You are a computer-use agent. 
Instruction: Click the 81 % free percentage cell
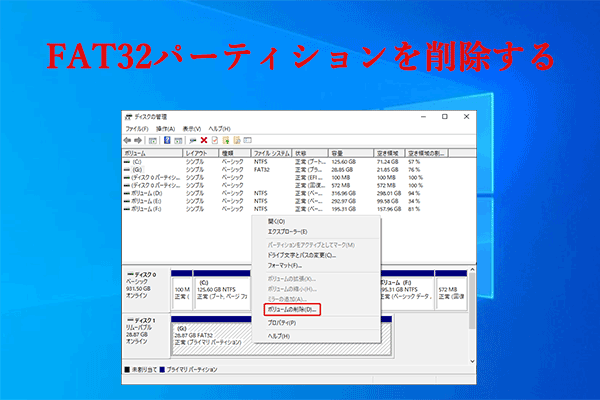pyautogui.click(x=414, y=209)
